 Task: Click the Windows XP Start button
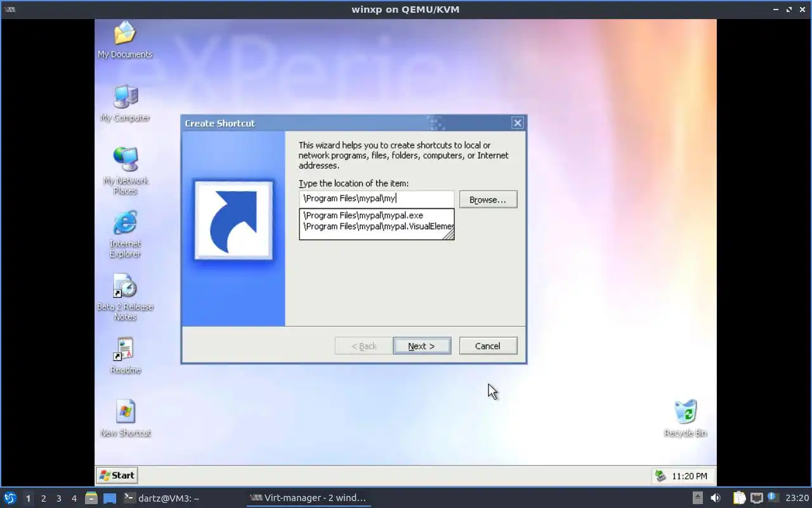[x=117, y=475]
